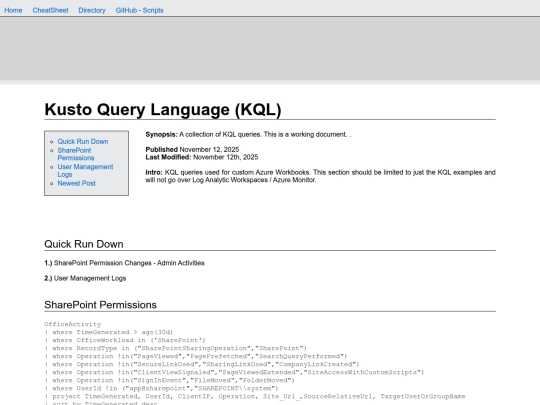Jump to Quick Run Down section link
This screenshot has height=405, width=540.
(83, 142)
